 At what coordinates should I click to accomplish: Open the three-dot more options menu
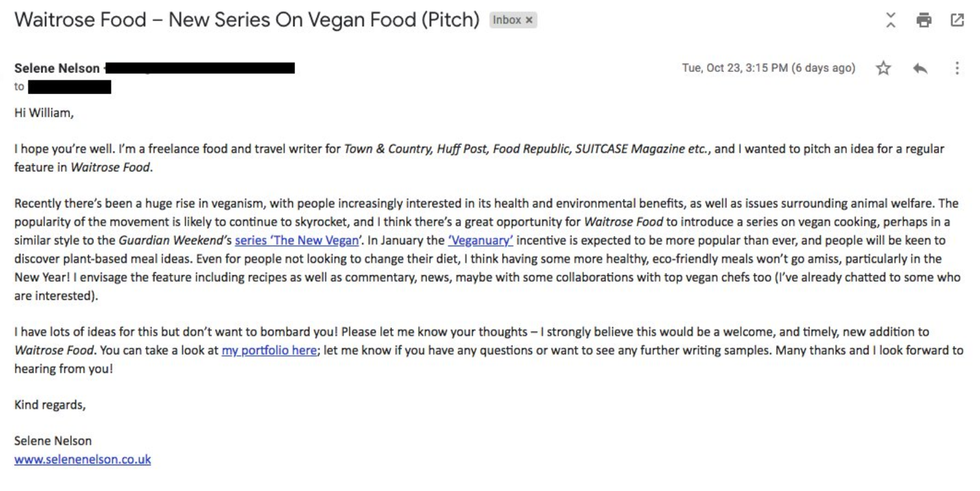957,69
